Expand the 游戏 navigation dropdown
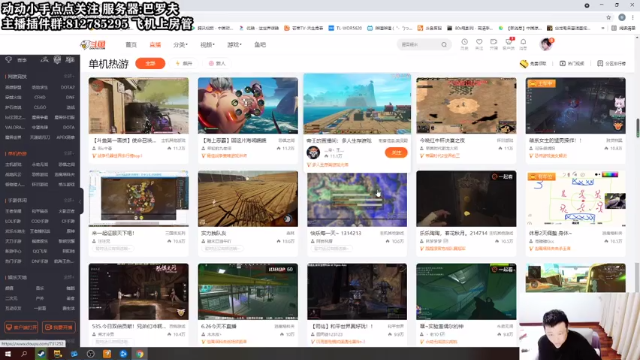Viewport: 640px width, 360px height. (234, 44)
